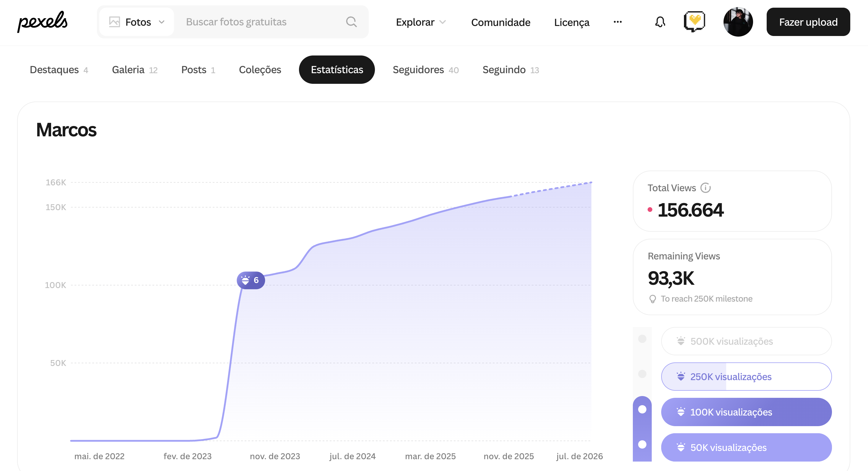Click the milestone 6 badge on the chart
Screen dimensions: 868x471
click(251, 280)
